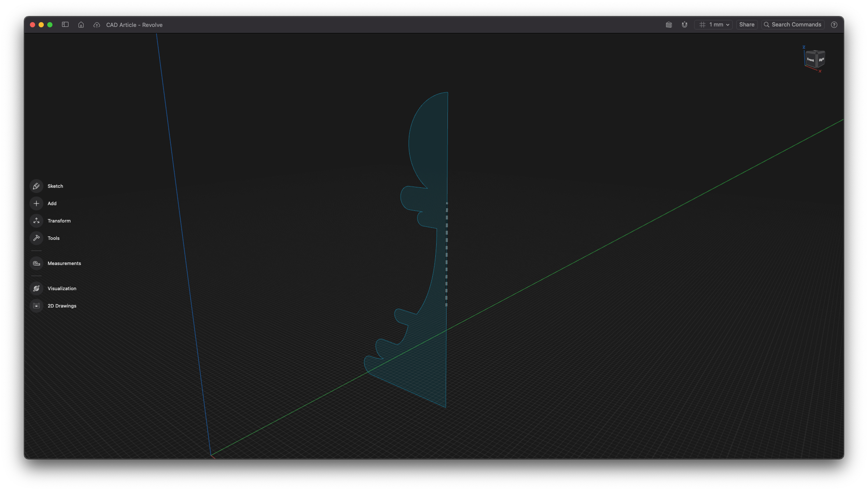Screen dimensions: 868x491
Task: Click the Share button
Action: (x=747, y=25)
